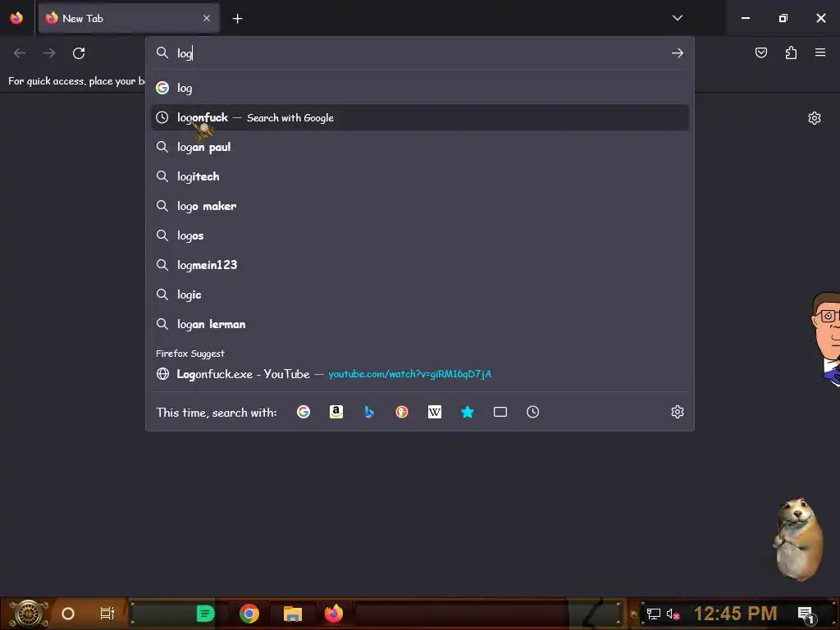The width and height of the screenshot is (840, 630).
Task: Click the network icon in the system tray
Action: 653,614
